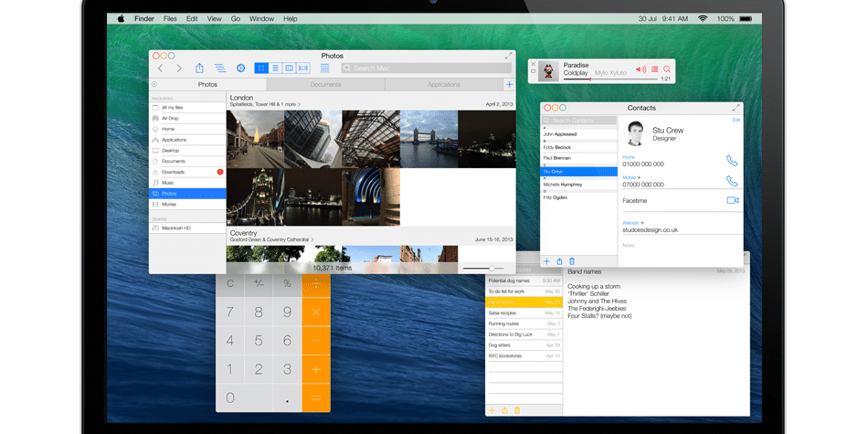
Task: Click the share icon in Photos toolbar
Action: pyautogui.click(x=199, y=69)
